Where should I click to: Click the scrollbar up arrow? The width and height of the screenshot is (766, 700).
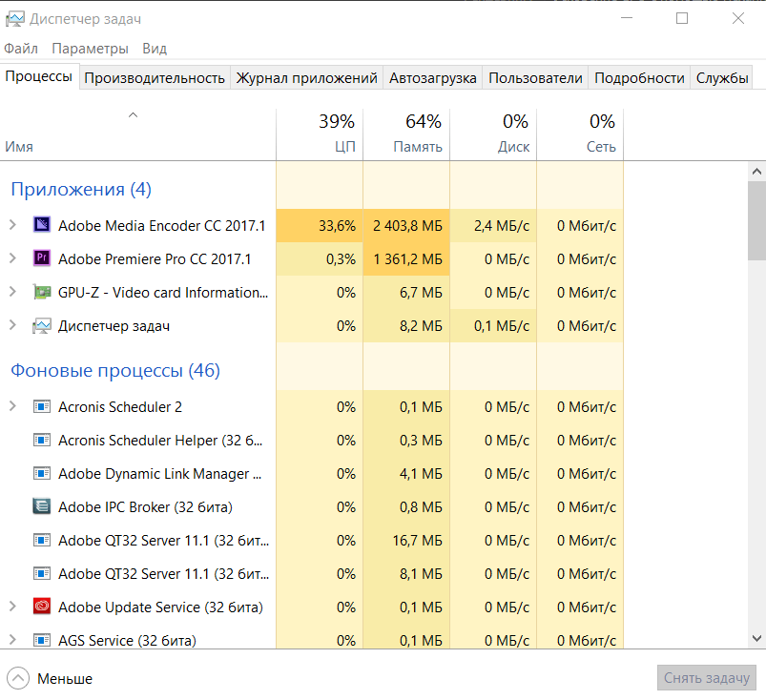756,172
